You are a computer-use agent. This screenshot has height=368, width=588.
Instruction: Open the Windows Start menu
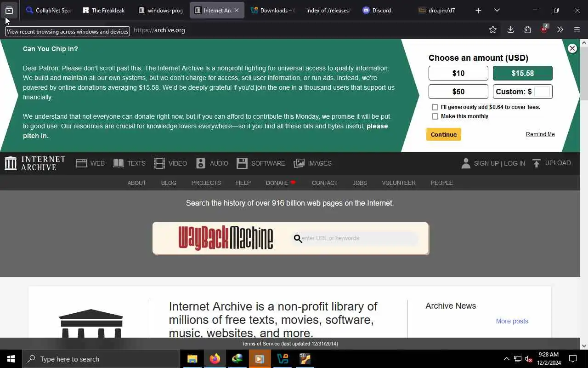pyautogui.click(x=11, y=359)
